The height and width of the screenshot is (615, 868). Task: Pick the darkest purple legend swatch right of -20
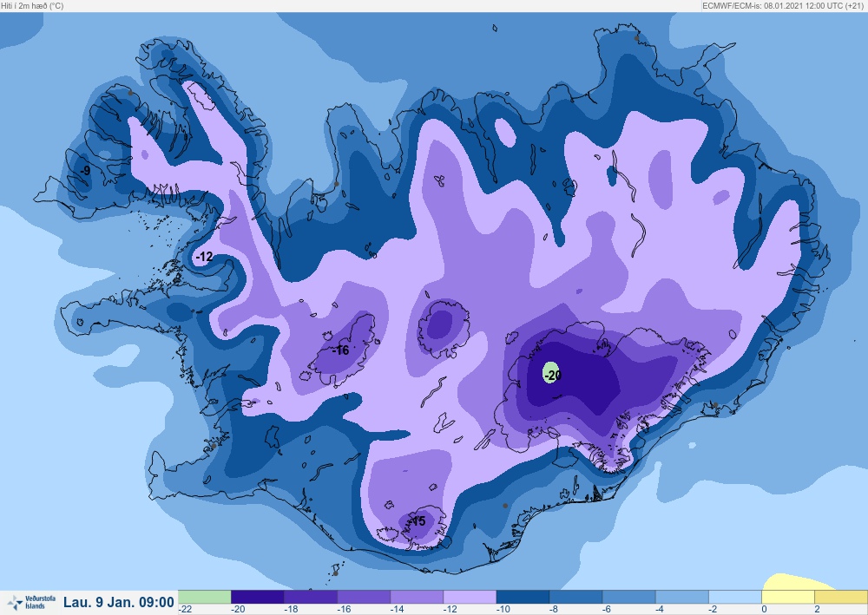(x=258, y=597)
